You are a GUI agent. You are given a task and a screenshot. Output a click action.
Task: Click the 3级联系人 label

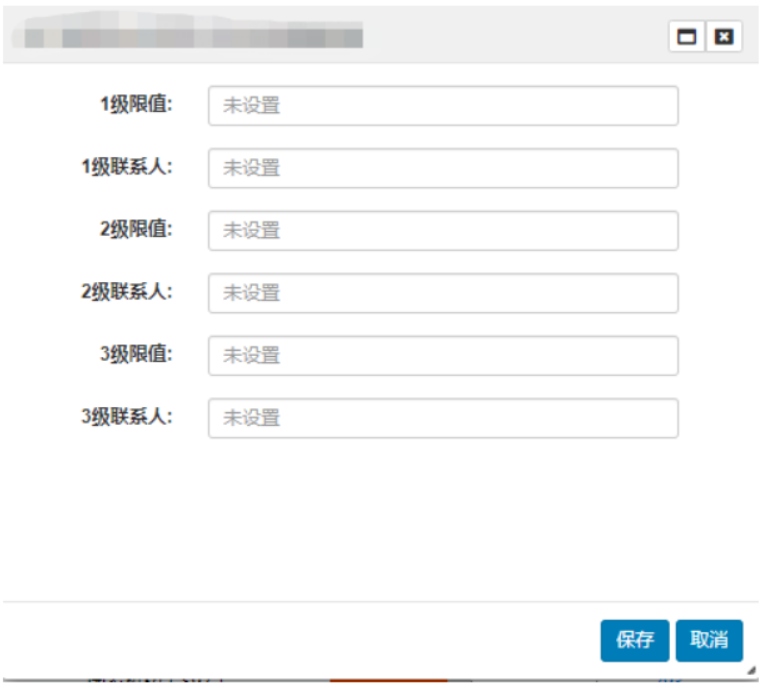[127, 417]
